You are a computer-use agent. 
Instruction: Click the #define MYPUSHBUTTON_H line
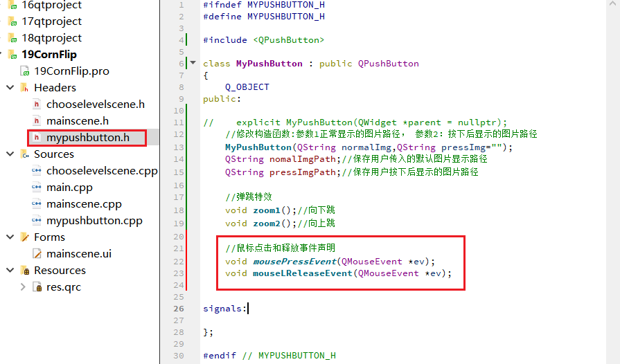pyautogui.click(x=264, y=17)
